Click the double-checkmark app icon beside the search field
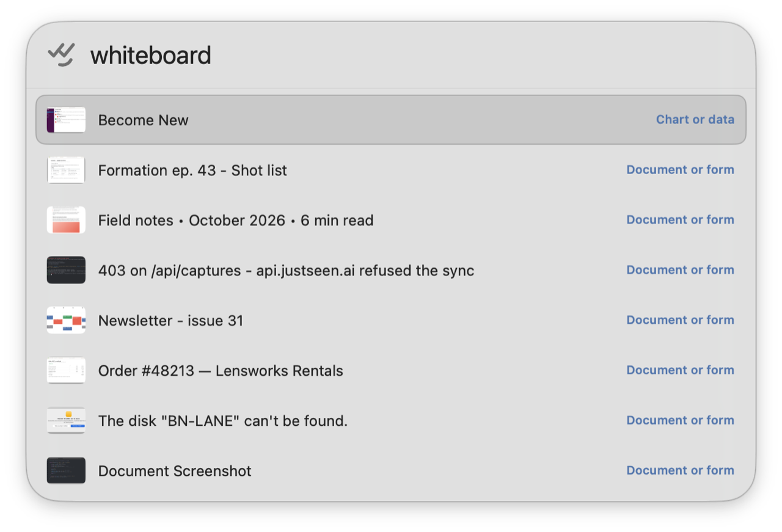Image resolution: width=782 pixels, height=532 pixels. pyautogui.click(x=61, y=55)
